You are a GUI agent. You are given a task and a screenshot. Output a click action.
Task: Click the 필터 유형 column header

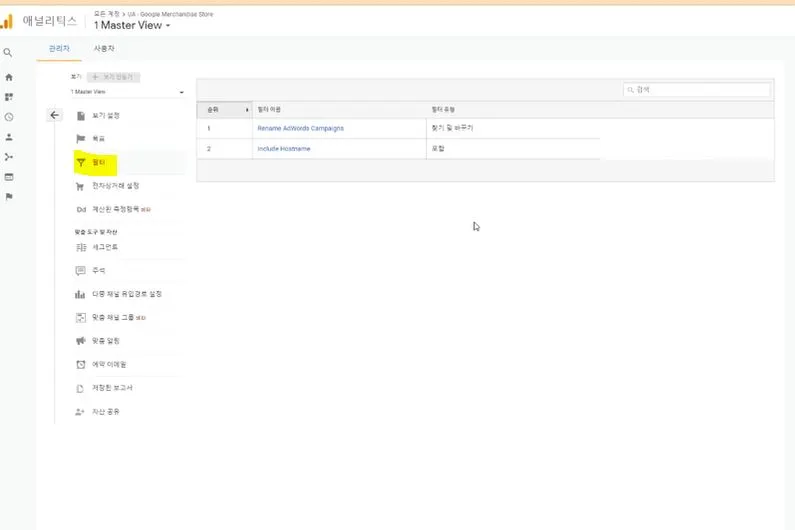pos(443,110)
